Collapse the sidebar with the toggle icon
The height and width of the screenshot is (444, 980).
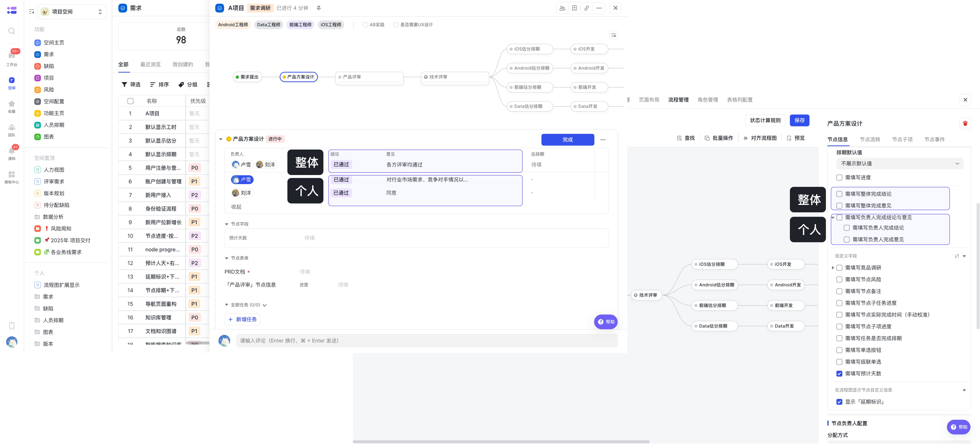coord(31,12)
